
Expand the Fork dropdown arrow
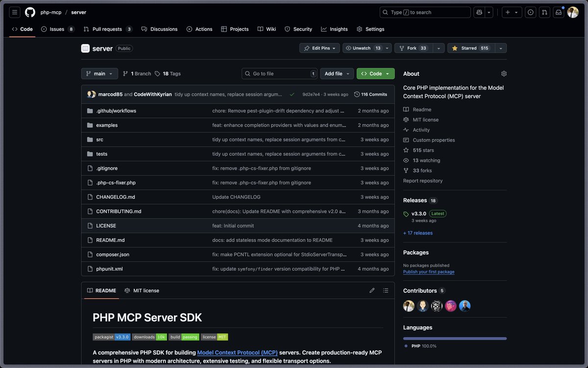(438, 48)
